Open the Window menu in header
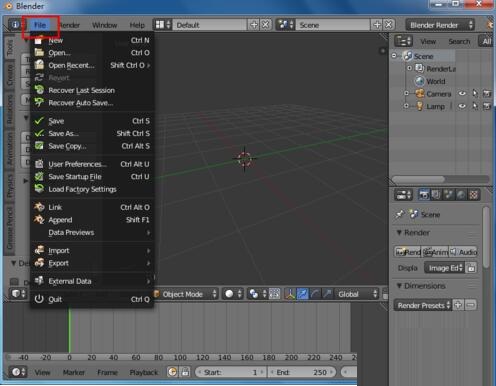This screenshot has height=386, width=496. [104, 25]
